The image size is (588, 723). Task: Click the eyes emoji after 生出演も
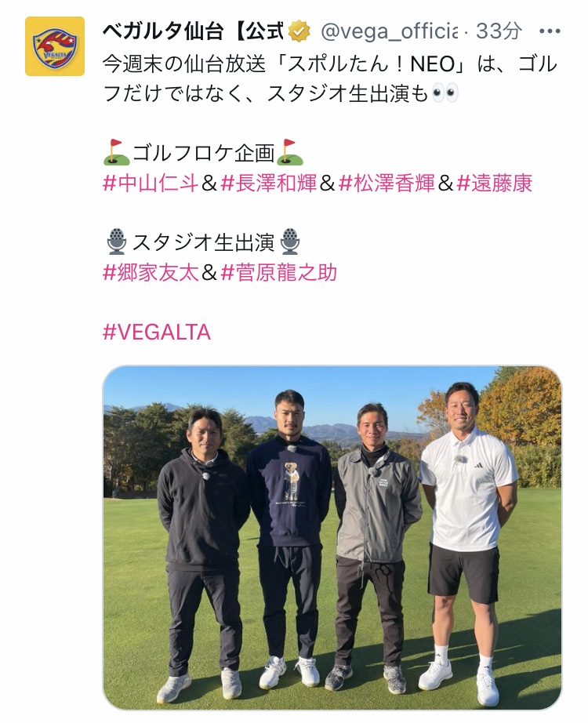click(445, 93)
